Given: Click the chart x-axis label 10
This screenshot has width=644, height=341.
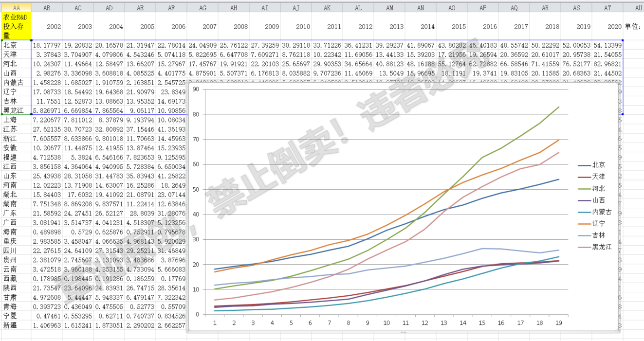Looking at the screenshot, I should click(x=386, y=323).
